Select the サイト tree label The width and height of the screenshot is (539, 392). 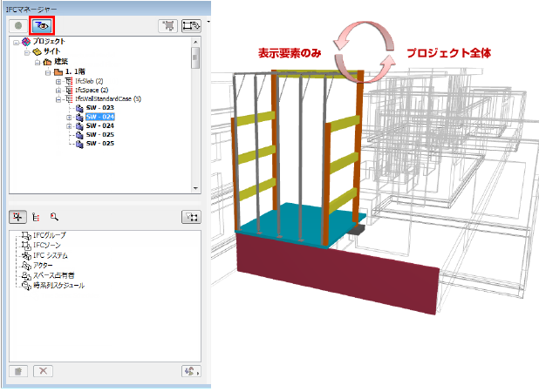(52, 51)
